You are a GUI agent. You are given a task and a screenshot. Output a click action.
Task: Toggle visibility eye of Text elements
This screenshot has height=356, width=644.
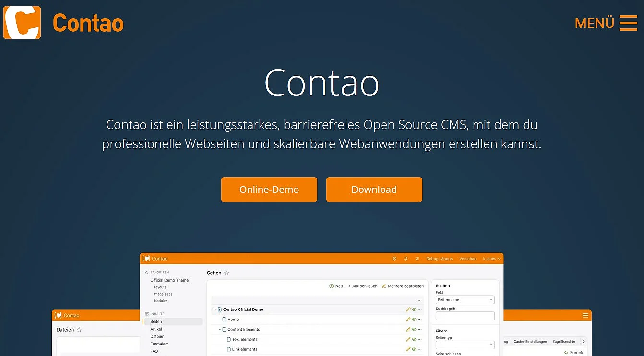(414, 340)
